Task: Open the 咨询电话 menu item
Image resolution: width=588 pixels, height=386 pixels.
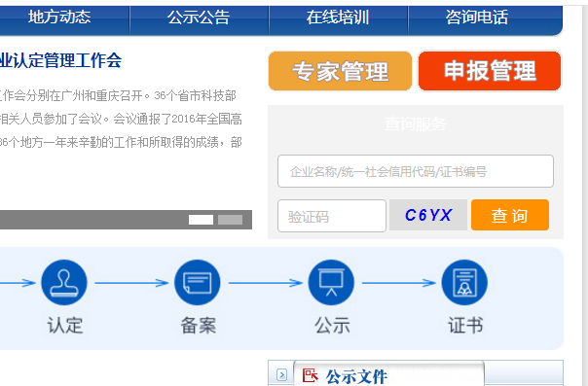Action: pyautogui.click(x=477, y=18)
